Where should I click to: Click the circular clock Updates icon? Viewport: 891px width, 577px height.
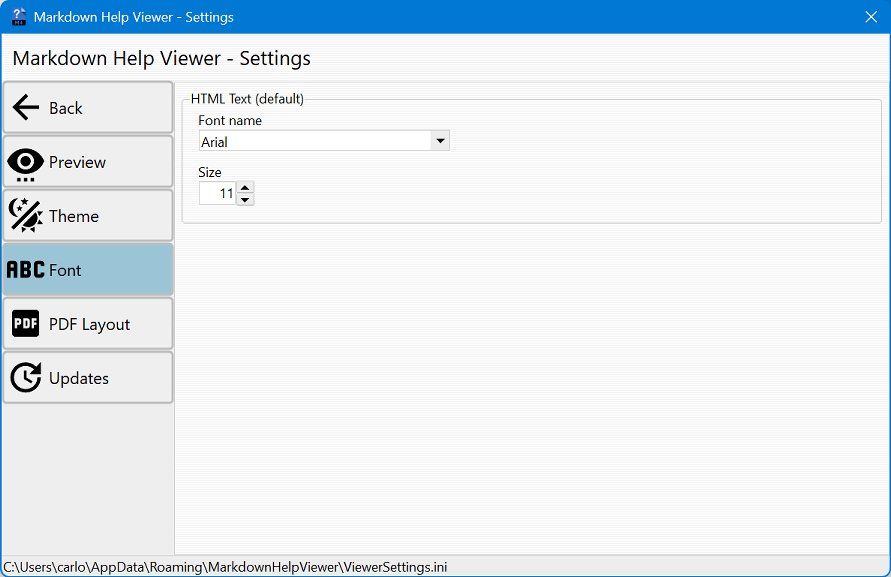point(26,378)
